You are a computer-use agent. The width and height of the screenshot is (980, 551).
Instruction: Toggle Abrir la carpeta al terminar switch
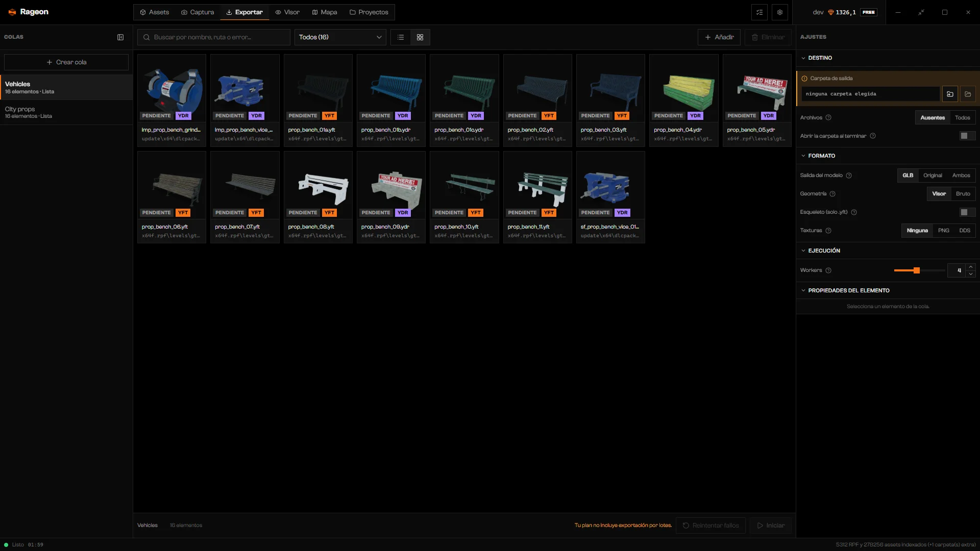[x=967, y=136]
